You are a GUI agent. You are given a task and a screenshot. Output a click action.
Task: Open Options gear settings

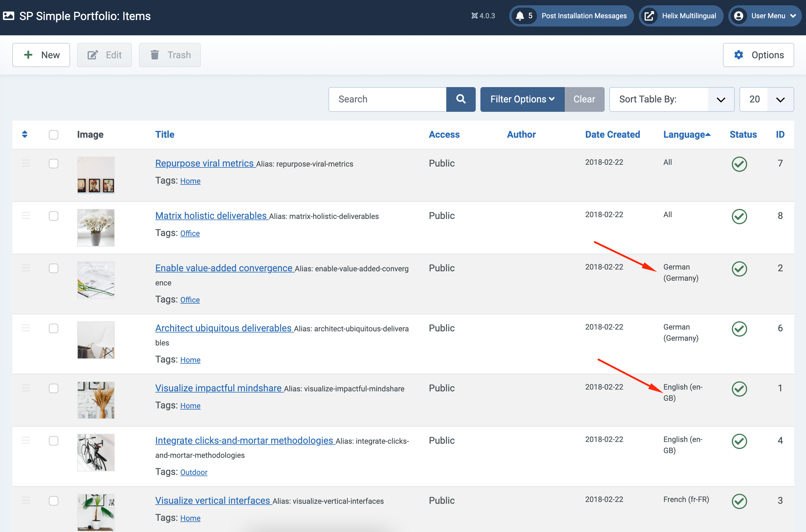click(758, 55)
